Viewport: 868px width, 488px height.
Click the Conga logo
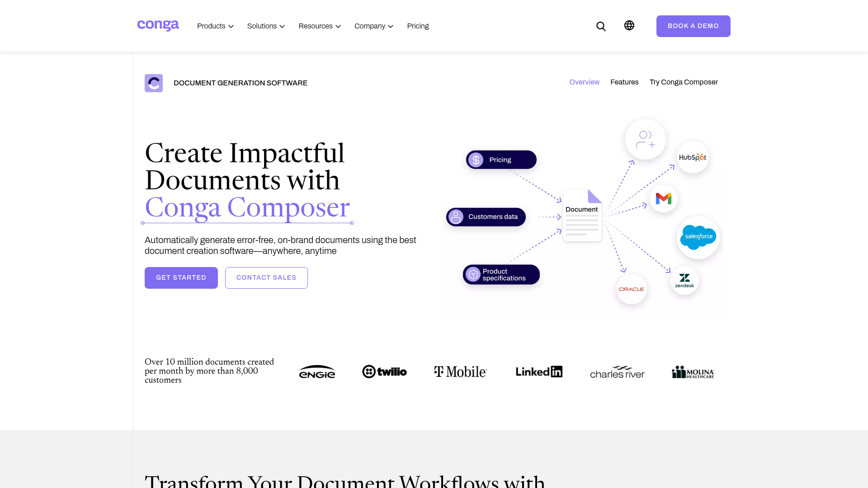tap(158, 26)
